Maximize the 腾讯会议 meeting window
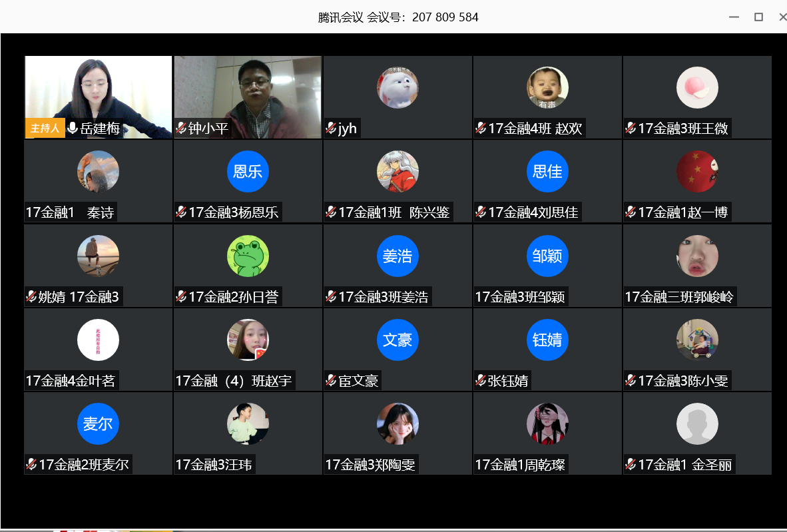Image resolution: width=787 pixels, height=532 pixels. tap(758, 17)
